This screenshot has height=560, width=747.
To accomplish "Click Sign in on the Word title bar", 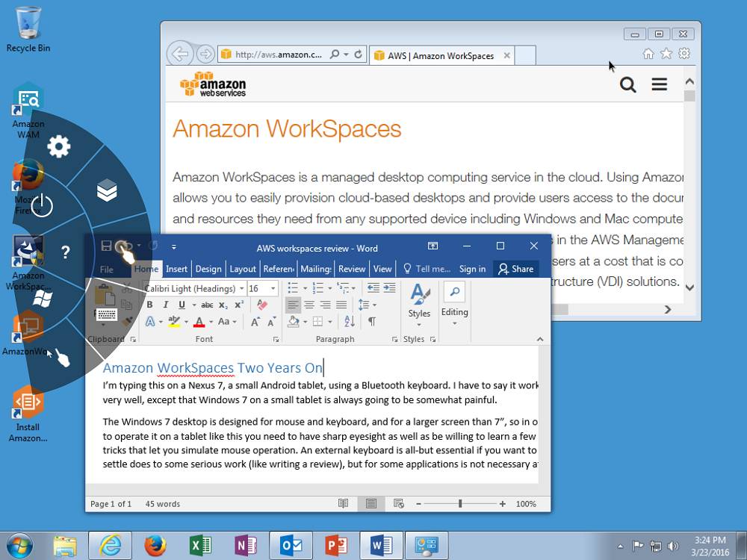I will tap(472, 269).
